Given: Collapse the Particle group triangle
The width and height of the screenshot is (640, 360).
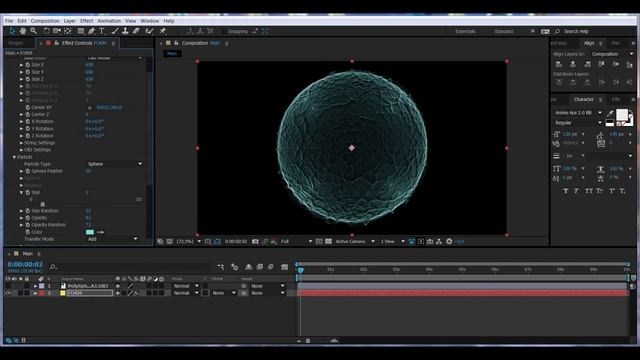Looking at the screenshot, I should coord(14,157).
